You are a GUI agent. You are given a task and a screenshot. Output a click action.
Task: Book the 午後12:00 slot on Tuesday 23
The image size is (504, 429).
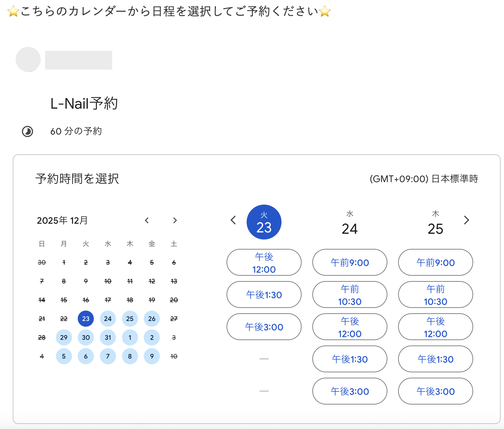(264, 263)
